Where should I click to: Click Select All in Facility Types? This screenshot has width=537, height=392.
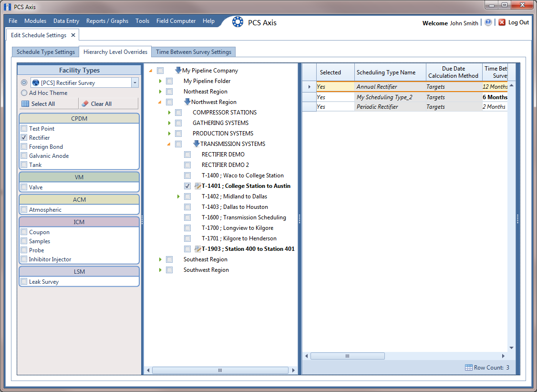pyautogui.click(x=49, y=104)
